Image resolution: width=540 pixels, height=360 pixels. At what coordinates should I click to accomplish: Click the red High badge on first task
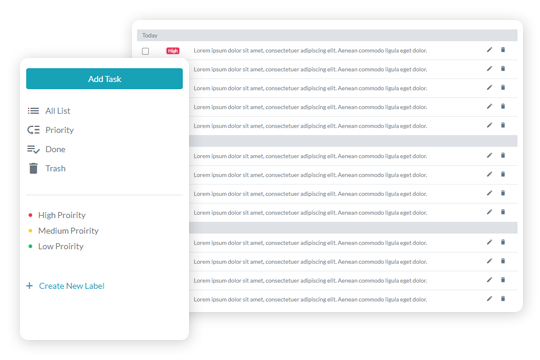tap(173, 51)
